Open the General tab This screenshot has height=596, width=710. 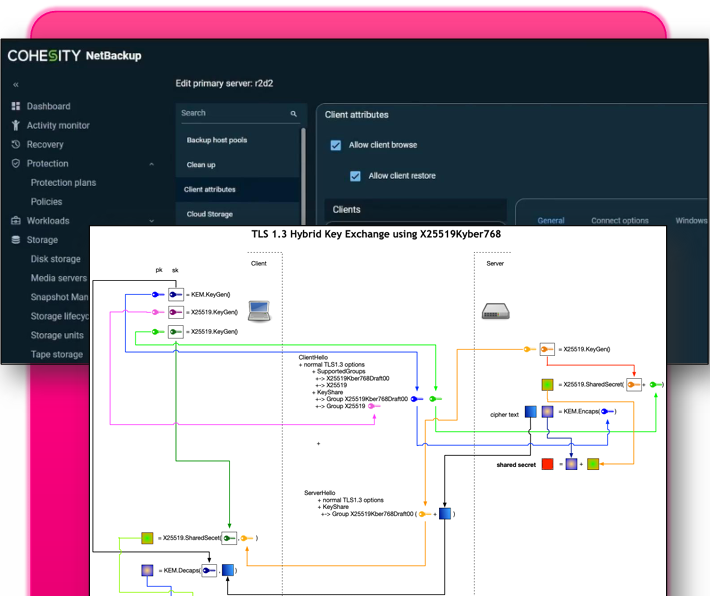(x=551, y=221)
